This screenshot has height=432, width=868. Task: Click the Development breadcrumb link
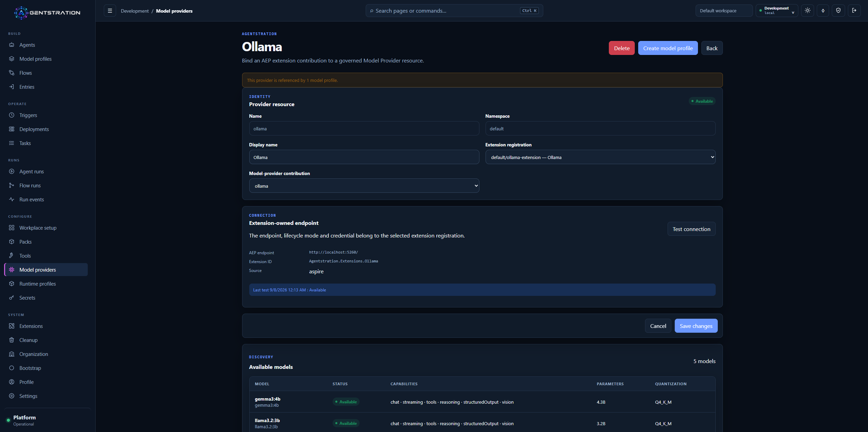(x=135, y=11)
